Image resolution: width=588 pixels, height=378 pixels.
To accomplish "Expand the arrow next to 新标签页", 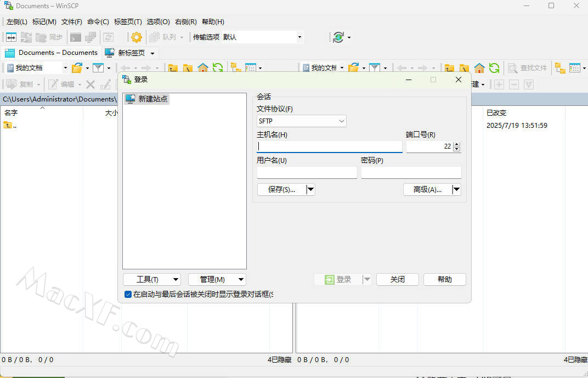I will point(152,53).
